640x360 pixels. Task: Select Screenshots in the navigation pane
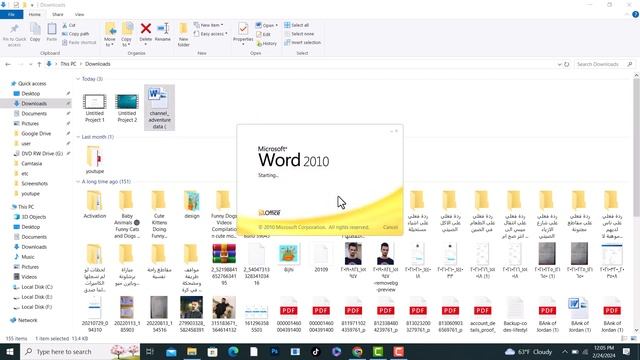pos(34,183)
